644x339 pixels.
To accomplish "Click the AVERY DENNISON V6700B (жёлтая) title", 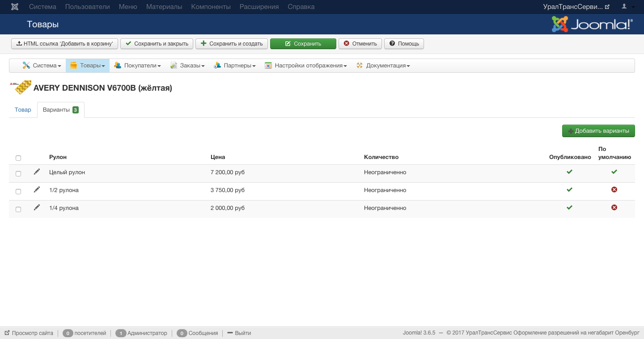I will coord(103,88).
